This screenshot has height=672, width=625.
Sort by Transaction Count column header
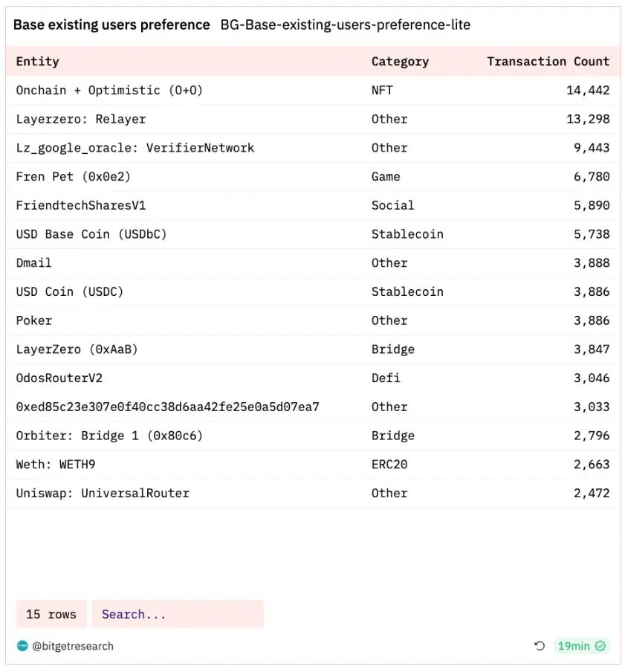pos(548,62)
